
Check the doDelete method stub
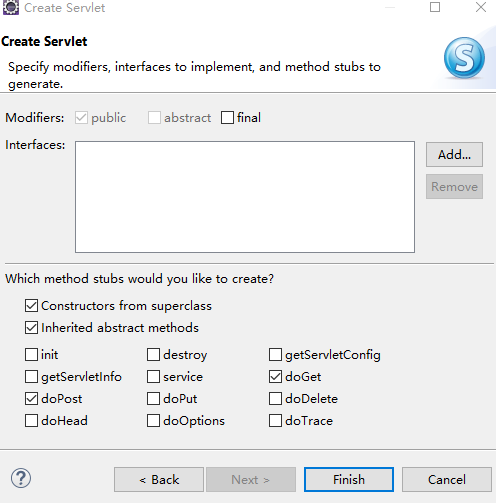pyautogui.click(x=275, y=399)
